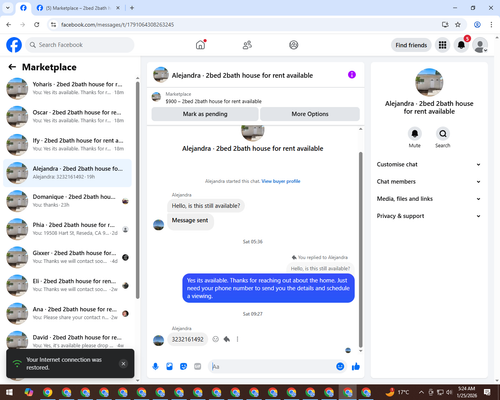Open Oscar conversation
Image resolution: width=500 pixels, height=400 pixels.
[x=67, y=117]
